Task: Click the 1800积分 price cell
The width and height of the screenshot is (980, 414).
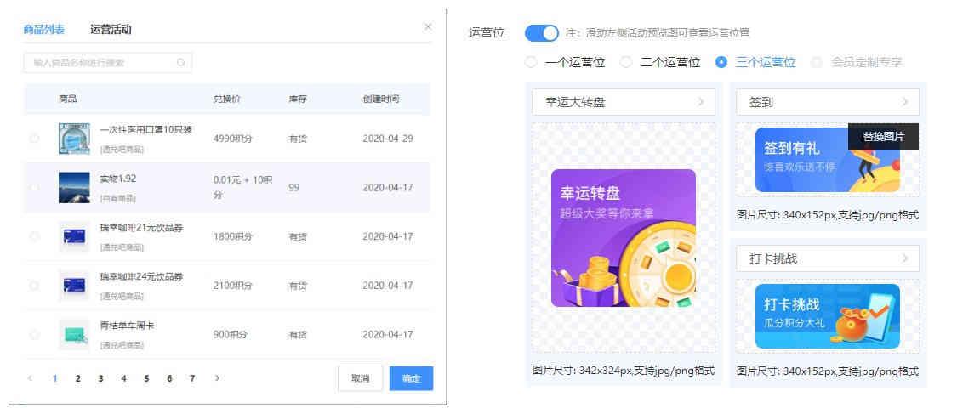Action: tap(232, 236)
